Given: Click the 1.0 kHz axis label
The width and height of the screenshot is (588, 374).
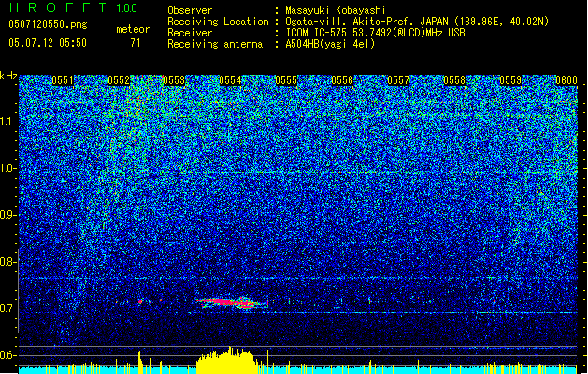Looking at the screenshot, I should click(8, 168).
